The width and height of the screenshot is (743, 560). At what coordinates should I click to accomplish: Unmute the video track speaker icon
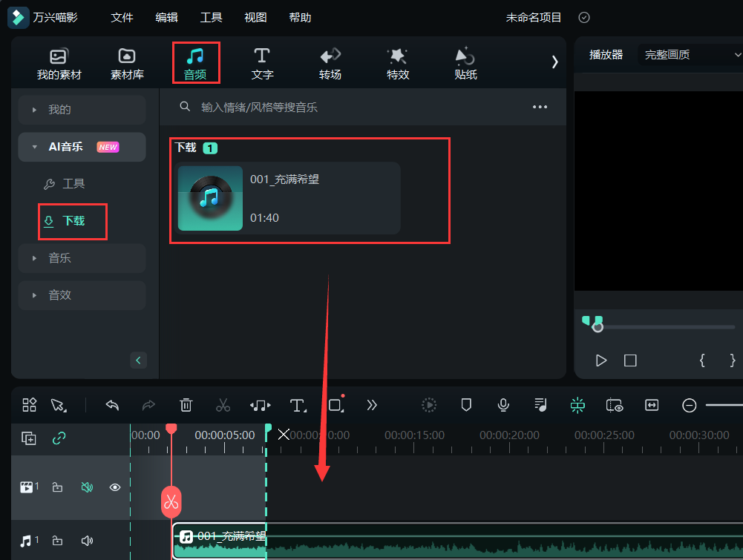click(87, 487)
